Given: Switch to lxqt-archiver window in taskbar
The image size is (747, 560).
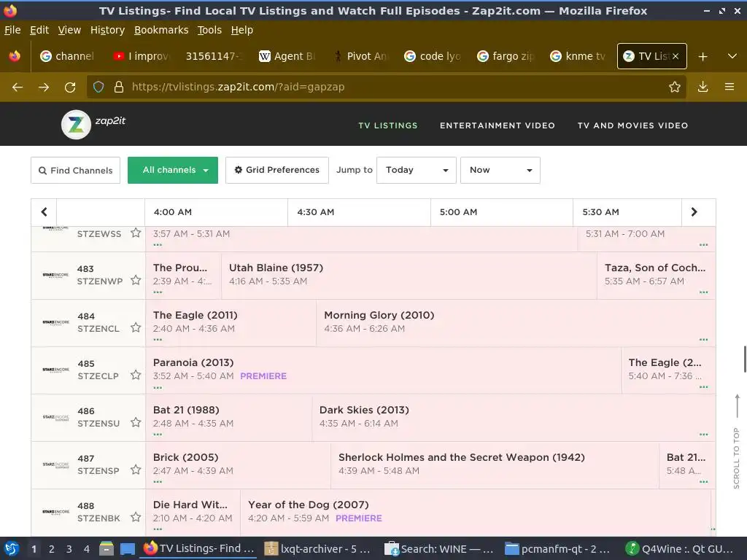Looking at the screenshot, I should coord(318,548).
